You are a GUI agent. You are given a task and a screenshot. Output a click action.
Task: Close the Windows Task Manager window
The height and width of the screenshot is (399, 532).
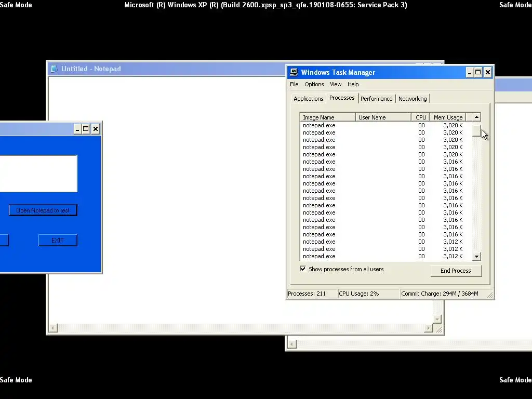tap(487, 72)
